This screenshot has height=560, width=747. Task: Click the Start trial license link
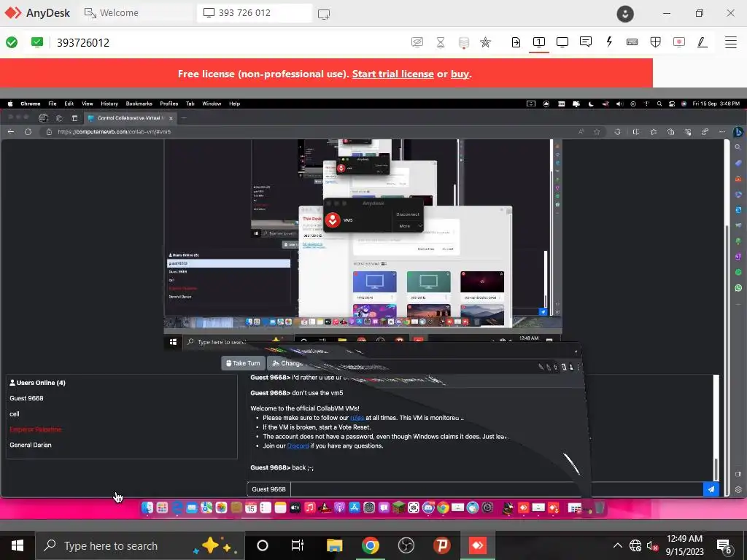pos(393,74)
